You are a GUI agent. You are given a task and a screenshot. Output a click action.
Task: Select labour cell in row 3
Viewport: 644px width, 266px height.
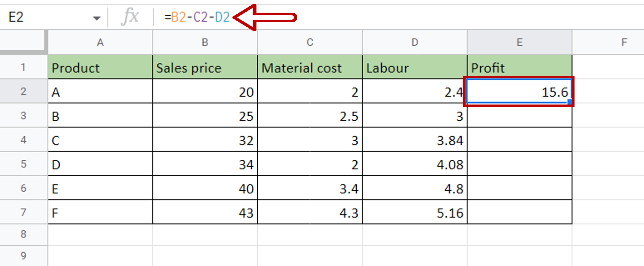pos(414,115)
